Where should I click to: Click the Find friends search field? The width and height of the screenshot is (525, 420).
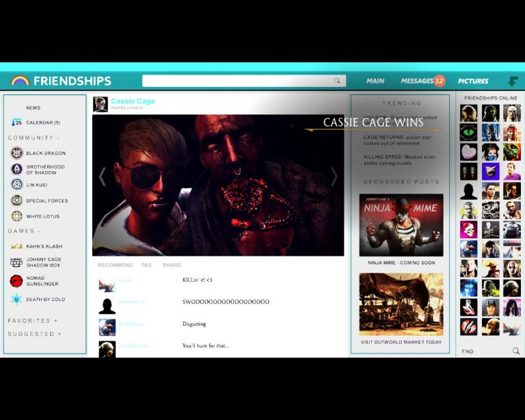485,351
